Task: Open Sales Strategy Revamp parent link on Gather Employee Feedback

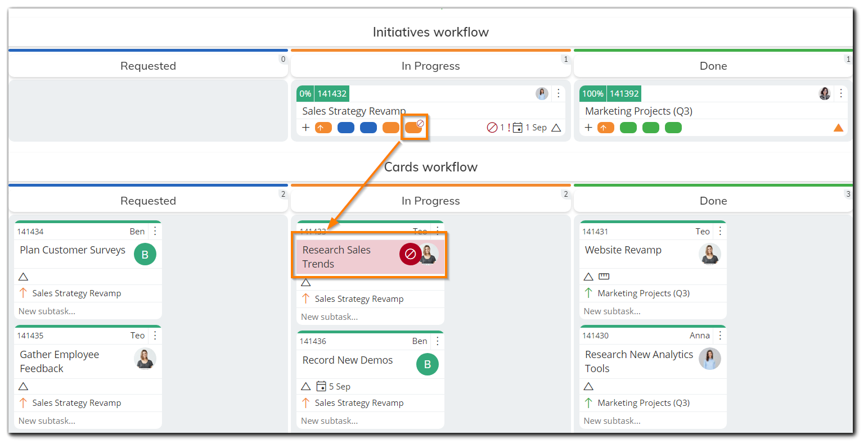Action: 77,403
